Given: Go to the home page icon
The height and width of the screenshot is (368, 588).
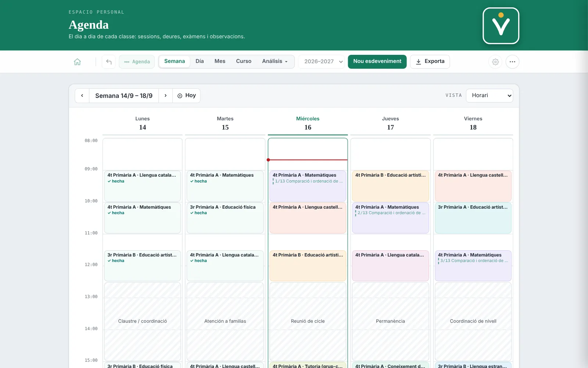Looking at the screenshot, I should [77, 62].
